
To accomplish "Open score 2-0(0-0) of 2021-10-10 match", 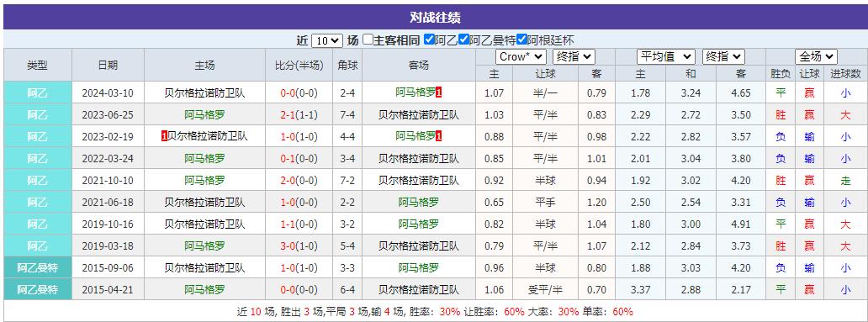I will click(299, 181).
